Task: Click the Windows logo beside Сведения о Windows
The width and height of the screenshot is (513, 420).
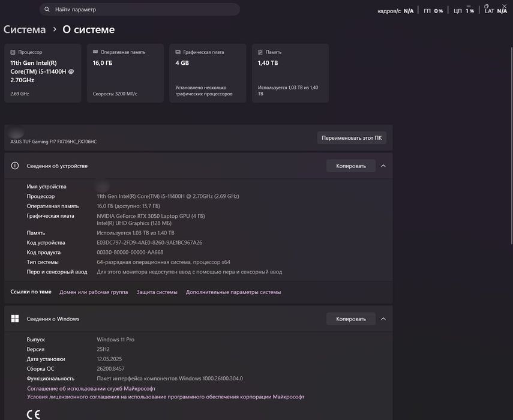Action: (15, 319)
